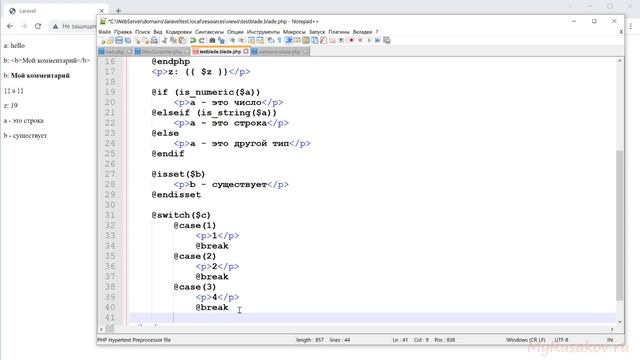640x360 pixels.
Task: Click the New file toolbar icon in Notepad++
Action: (102, 40)
